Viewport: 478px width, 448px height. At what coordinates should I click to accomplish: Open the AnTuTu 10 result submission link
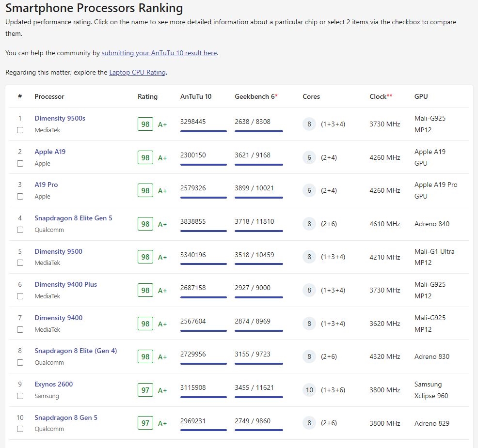coord(159,53)
